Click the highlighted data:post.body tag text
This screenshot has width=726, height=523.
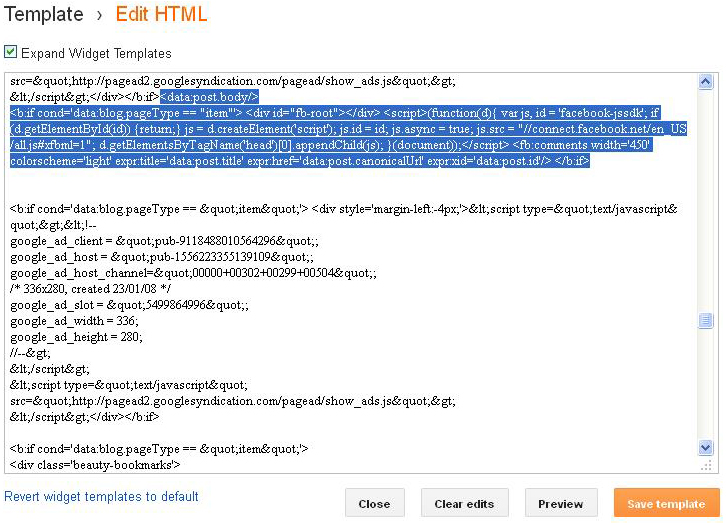pos(209,97)
